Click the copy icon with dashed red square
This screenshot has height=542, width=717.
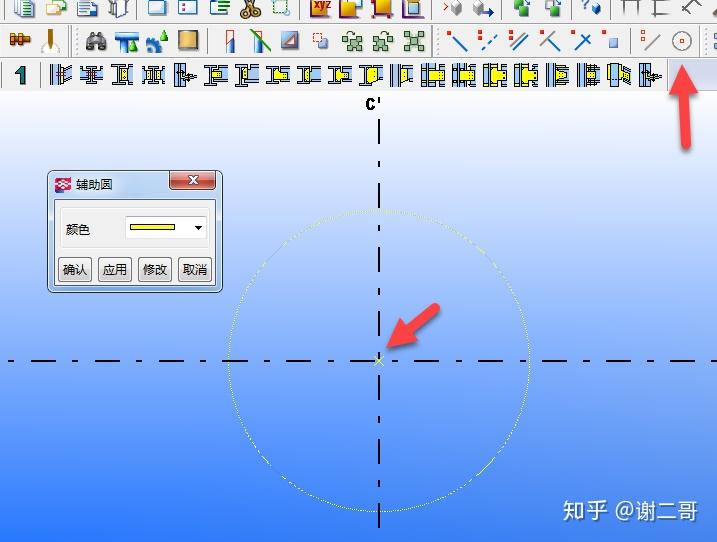320,40
